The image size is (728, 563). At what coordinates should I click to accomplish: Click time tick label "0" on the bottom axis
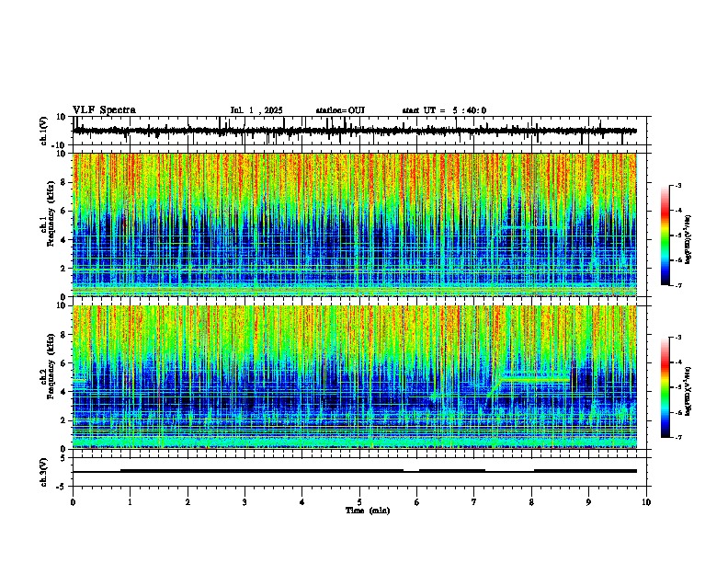[73, 502]
